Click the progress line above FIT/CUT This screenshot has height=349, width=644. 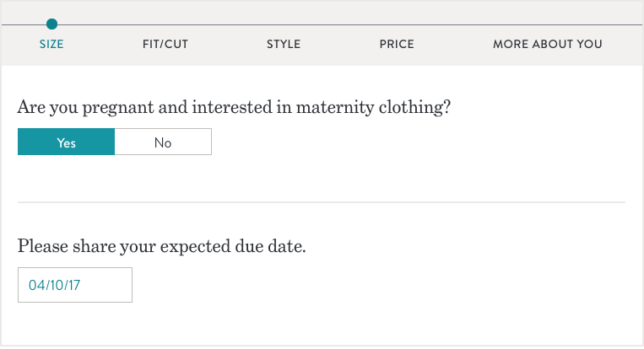click(165, 24)
